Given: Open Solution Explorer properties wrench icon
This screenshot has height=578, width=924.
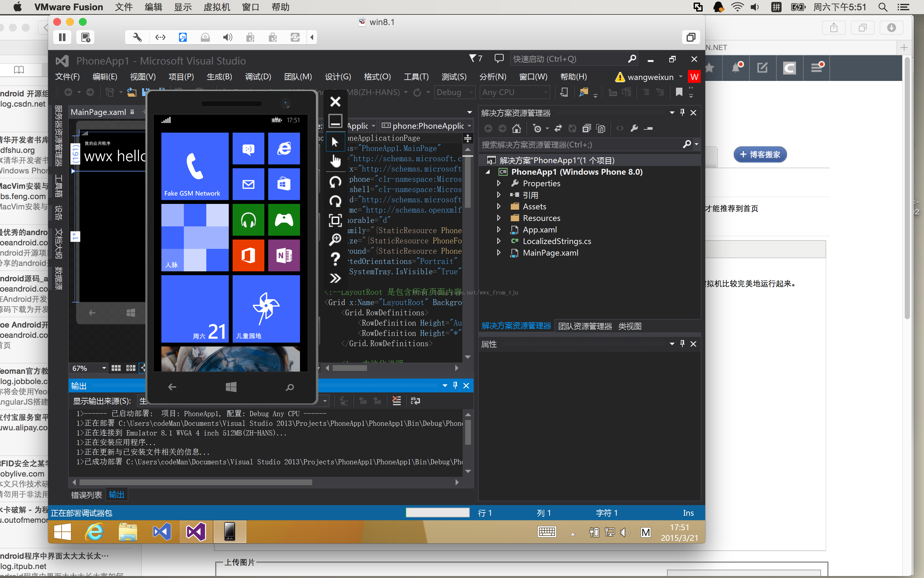Looking at the screenshot, I should (x=634, y=128).
